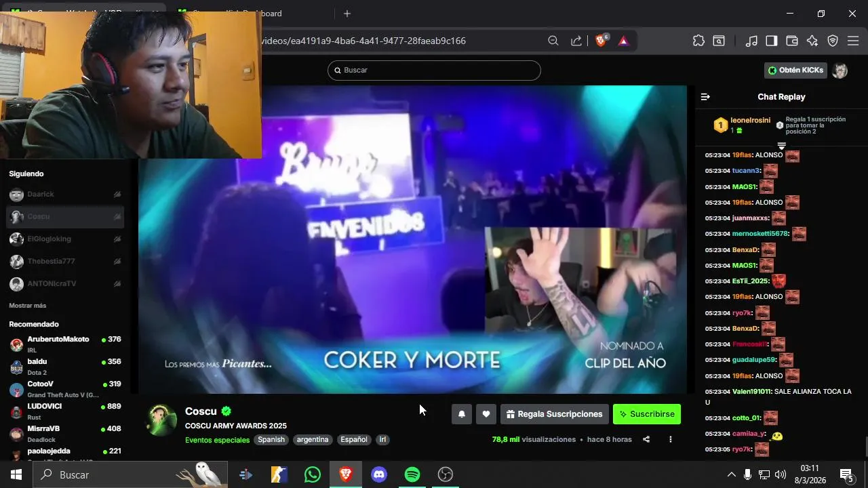Open the media control music-note icon
The image size is (868, 488).
coord(751,41)
